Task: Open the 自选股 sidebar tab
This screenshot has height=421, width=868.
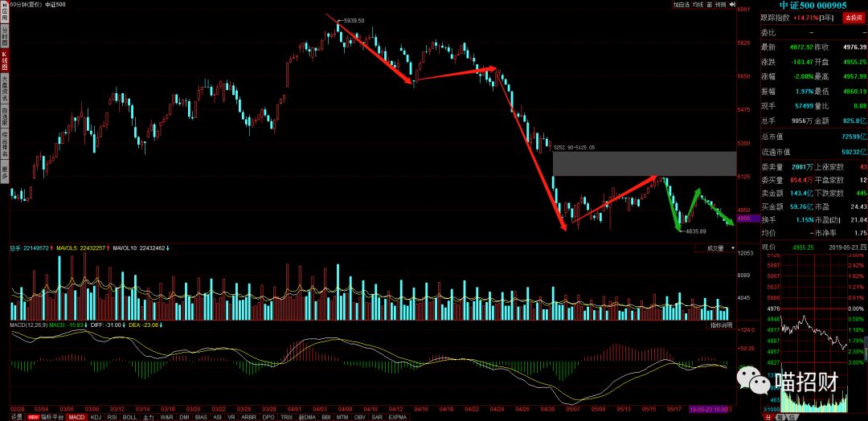Action: coord(5,116)
